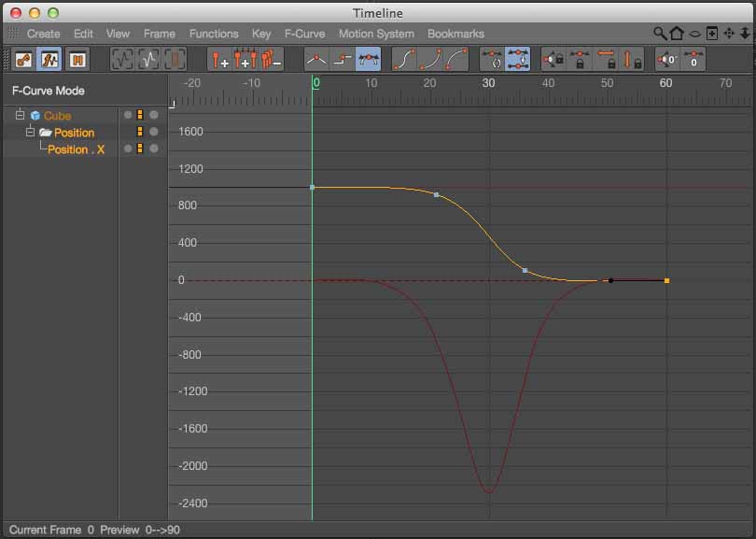Switch to Key (Dope Sheet) mode icon
756x539 pixels.
coord(23,60)
